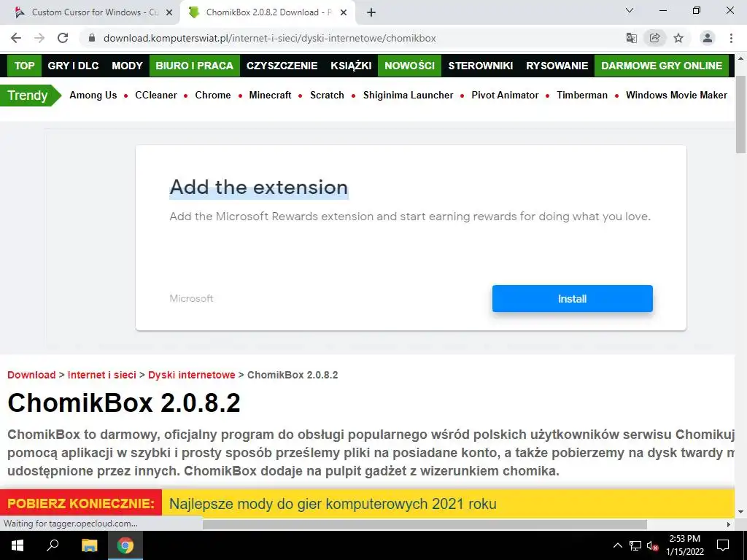Open DARMOWE GRY ONLINE menu item
The height and width of the screenshot is (560, 747).
662,66
